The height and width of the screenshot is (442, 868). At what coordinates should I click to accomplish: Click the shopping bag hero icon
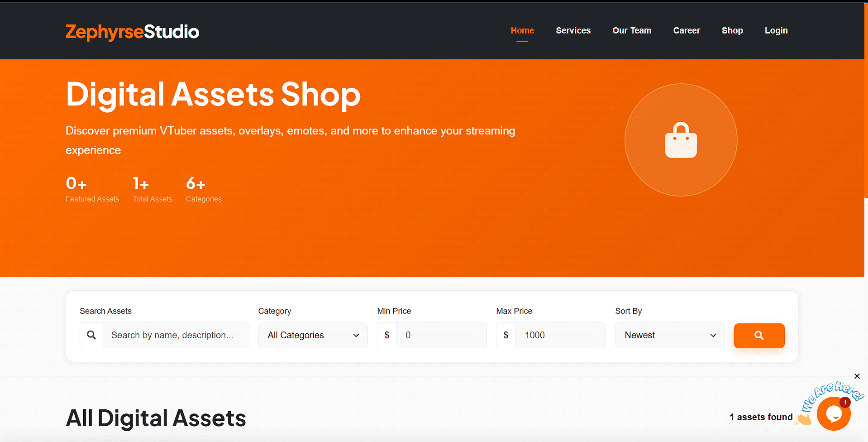[x=680, y=140]
